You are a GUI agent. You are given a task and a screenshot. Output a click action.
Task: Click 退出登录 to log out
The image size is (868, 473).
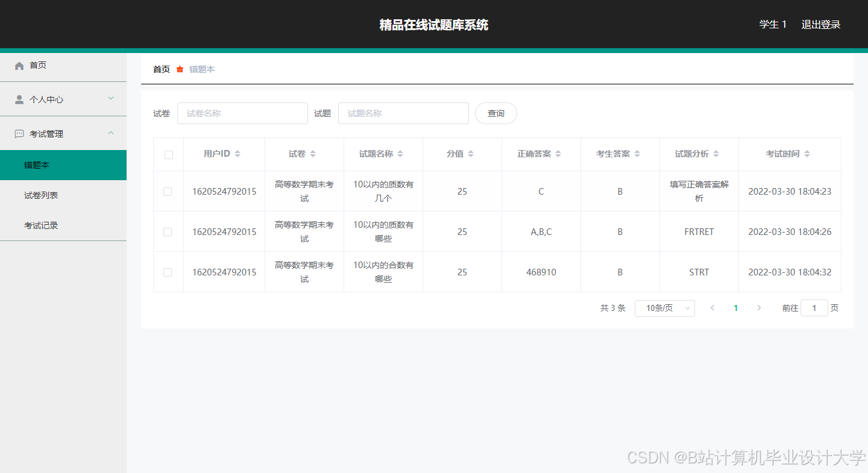click(x=820, y=25)
